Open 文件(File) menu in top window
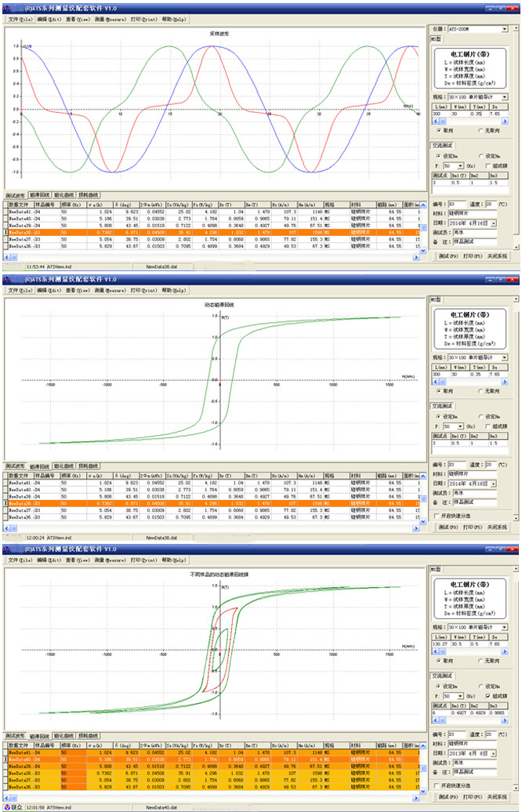Viewport: 522px width, 812px height. 20,19
